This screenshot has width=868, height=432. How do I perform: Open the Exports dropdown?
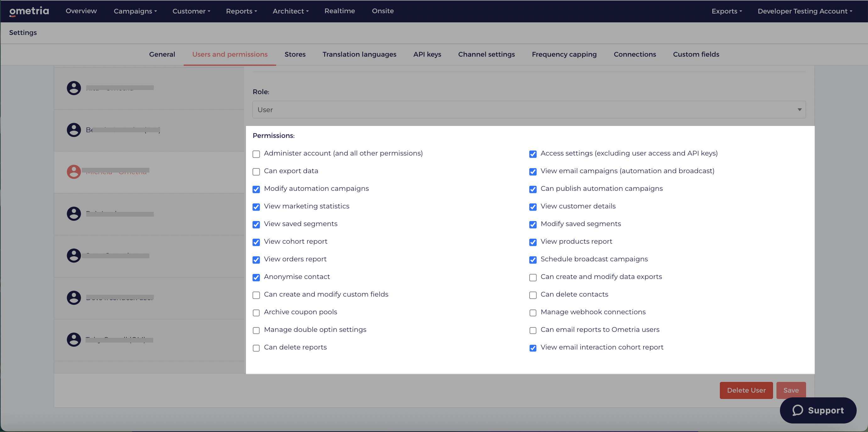coord(726,11)
